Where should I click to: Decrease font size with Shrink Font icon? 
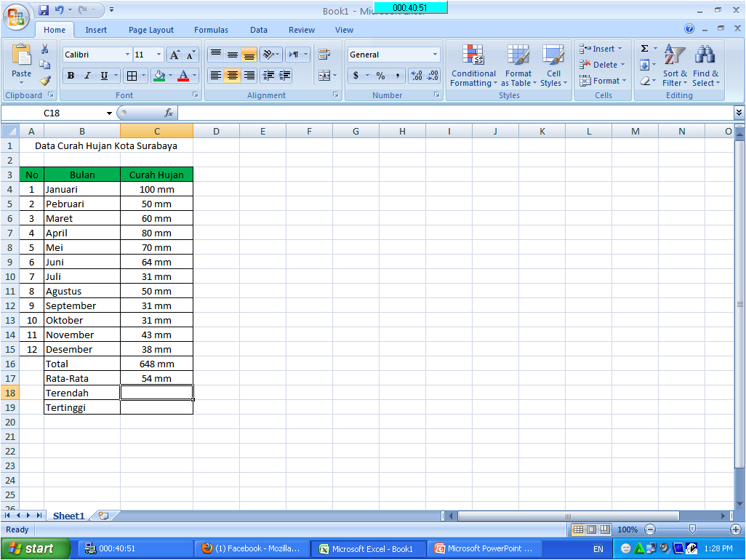(190, 55)
